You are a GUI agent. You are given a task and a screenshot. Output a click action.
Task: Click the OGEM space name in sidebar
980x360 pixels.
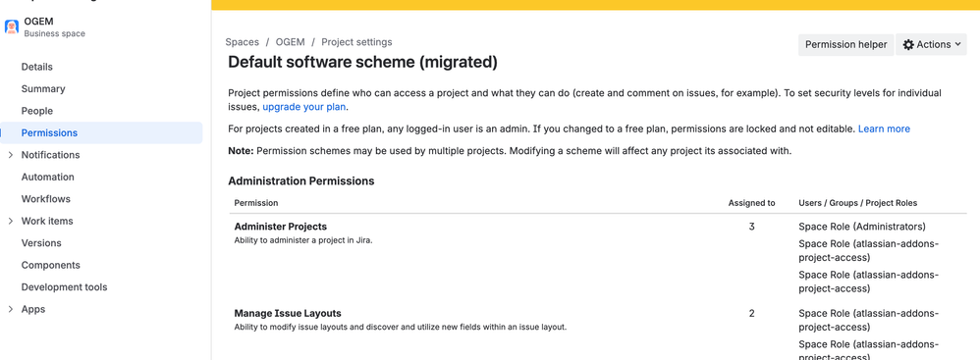pyautogui.click(x=38, y=22)
